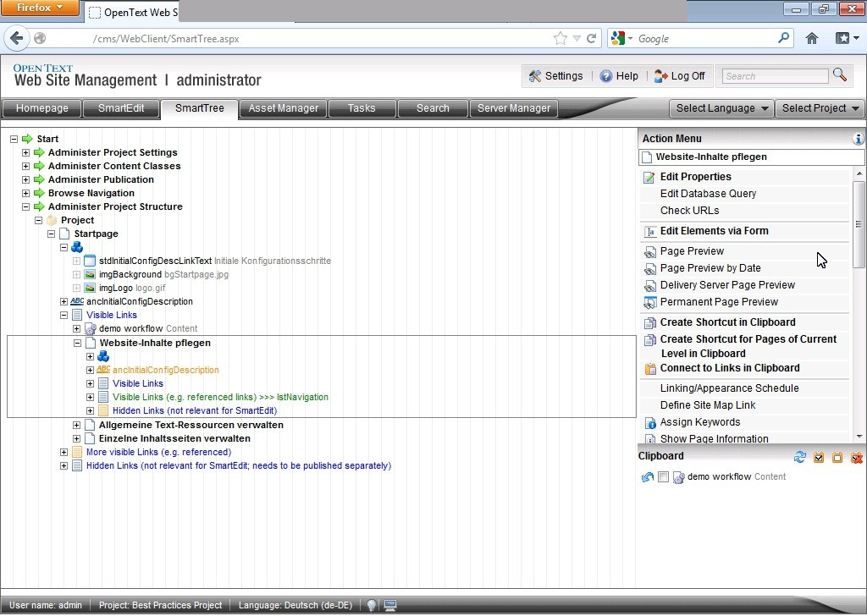Open the Tasks tab
Viewport: 867px width, 616px height.
(362, 108)
